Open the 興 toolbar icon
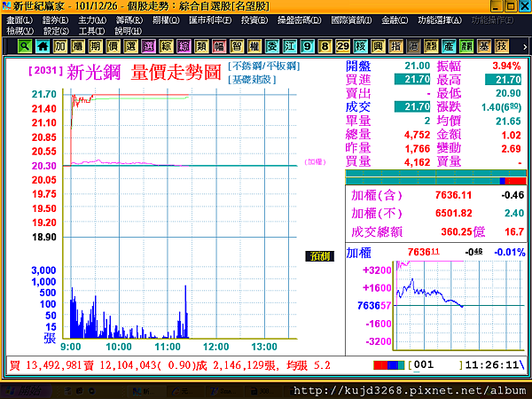Screen dimensions: 532x399 [378, 46]
